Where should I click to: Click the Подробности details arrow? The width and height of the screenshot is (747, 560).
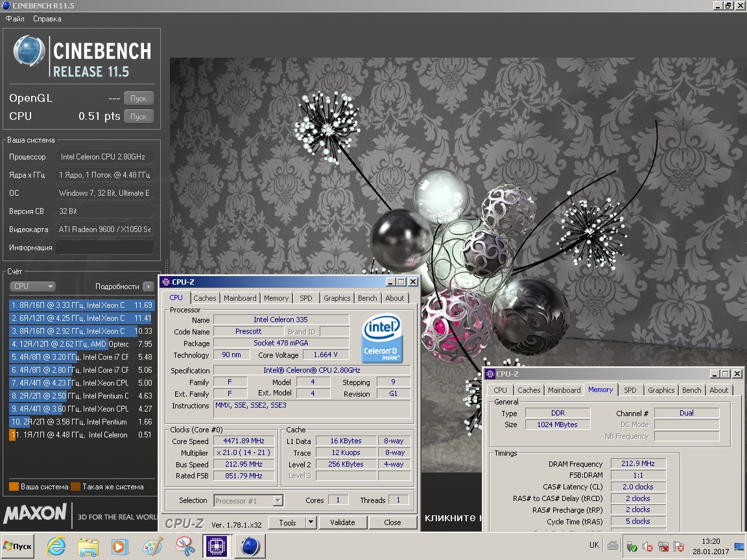(148, 286)
